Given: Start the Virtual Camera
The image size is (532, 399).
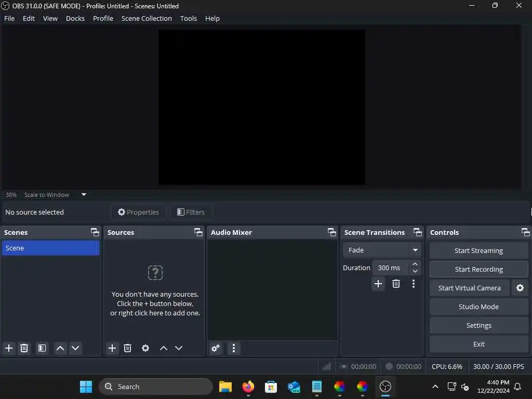Looking at the screenshot, I should [470, 288].
